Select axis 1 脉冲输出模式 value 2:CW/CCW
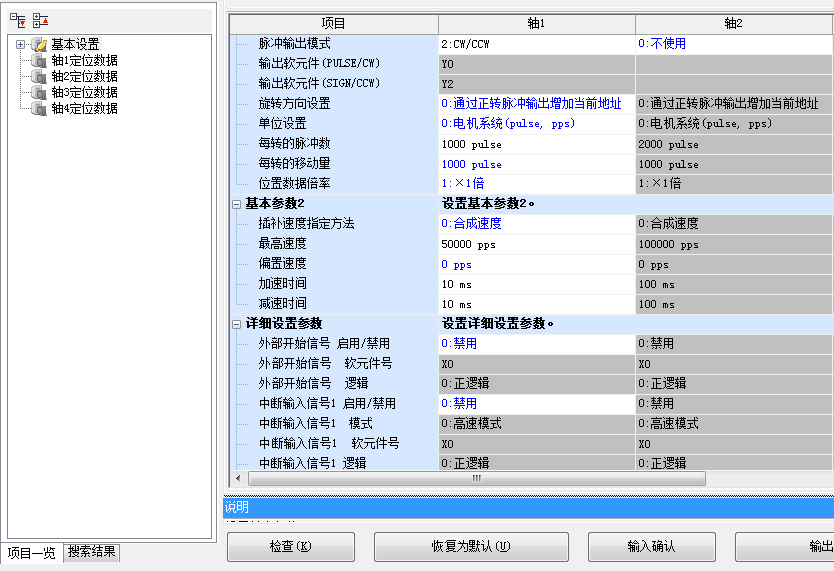This screenshot has height=571, width=834. click(x=535, y=44)
